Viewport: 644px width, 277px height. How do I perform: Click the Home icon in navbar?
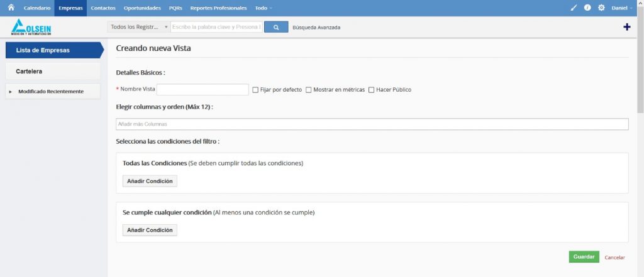[11, 8]
